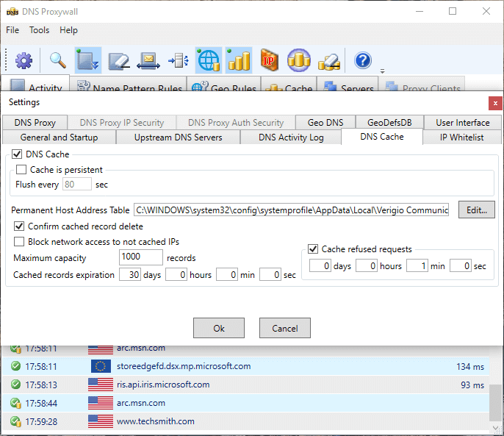Click the purple-ringed coins toolbar icon
Viewport: 504px width, 436px height.
pyautogui.click(x=299, y=60)
